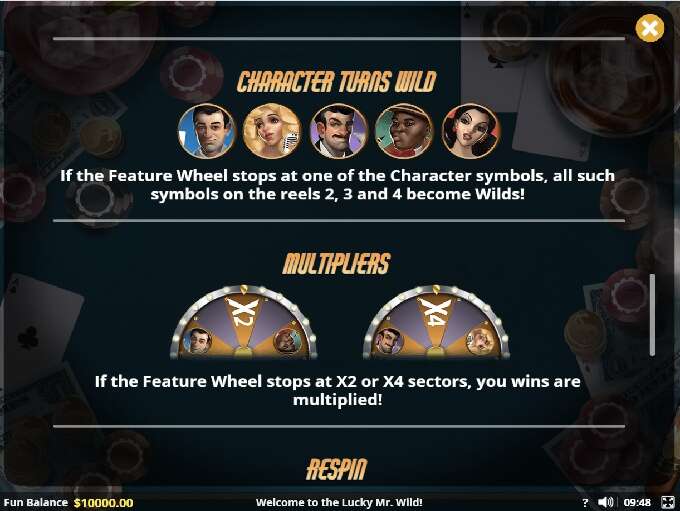Click the Character Turns Wild heading
The height and width of the screenshot is (511, 680).
pos(337,82)
